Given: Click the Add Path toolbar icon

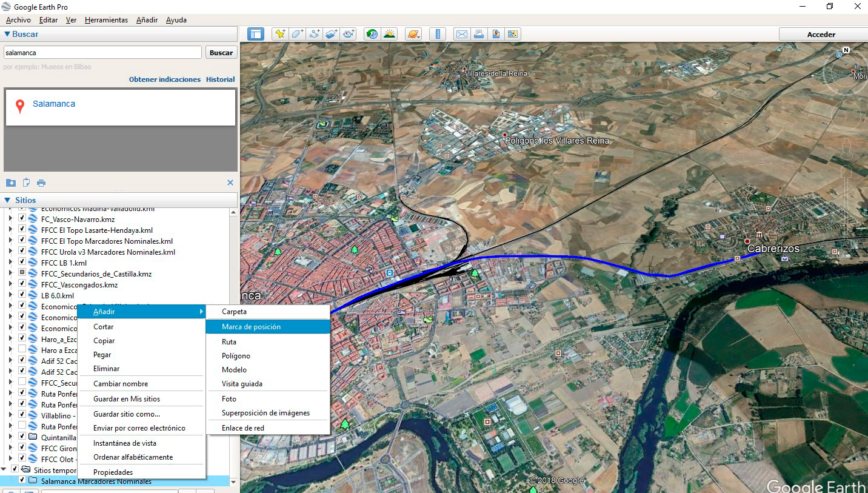Looking at the screenshot, I should point(314,34).
